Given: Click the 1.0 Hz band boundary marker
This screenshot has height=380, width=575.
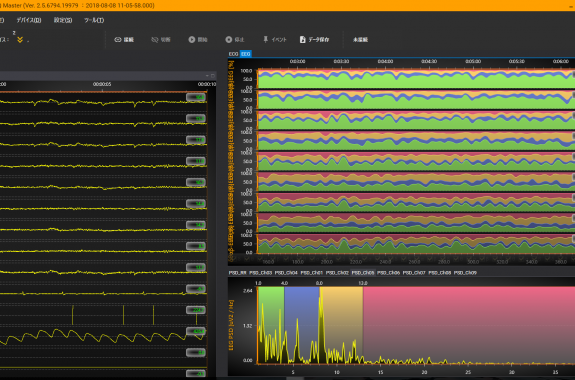Looking at the screenshot, I should (x=258, y=283).
